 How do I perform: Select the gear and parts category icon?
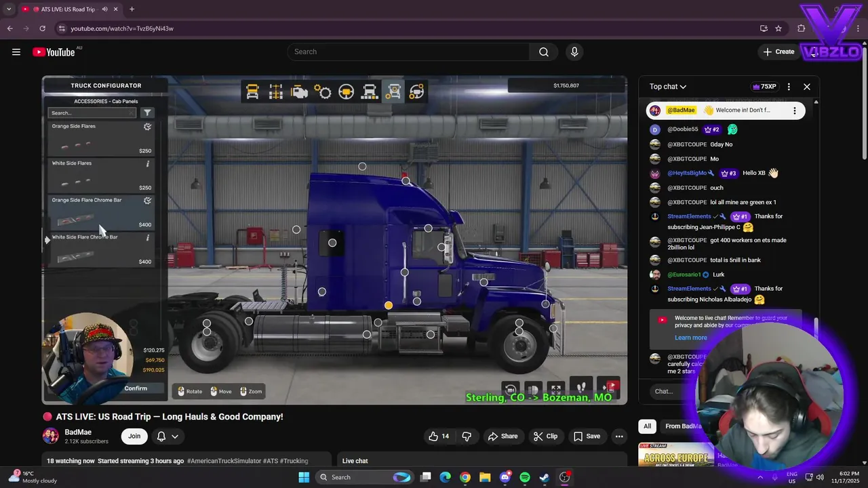[323, 91]
